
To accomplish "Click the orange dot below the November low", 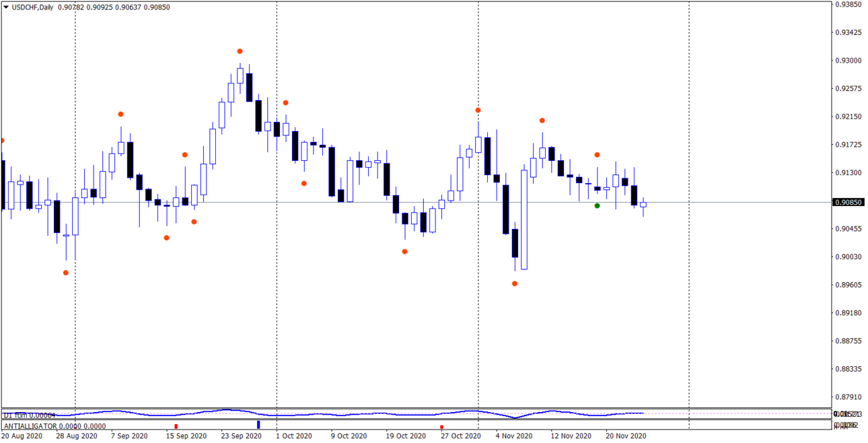I will tap(515, 283).
